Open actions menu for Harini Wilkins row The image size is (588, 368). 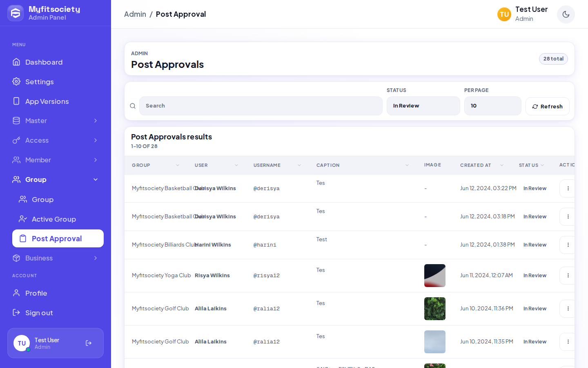[568, 245]
